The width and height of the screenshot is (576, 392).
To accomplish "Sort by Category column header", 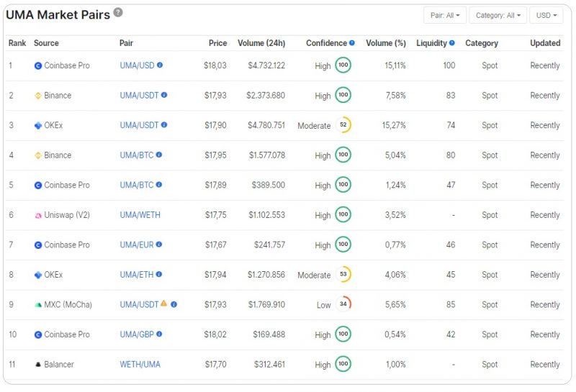I will pos(482,43).
